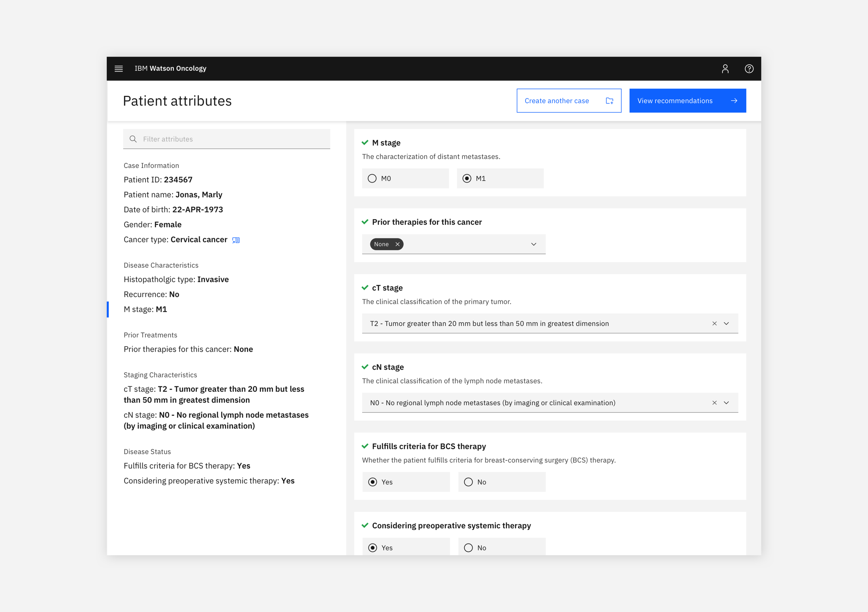Click View recommendations button
868x612 pixels.
(x=688, y=101)
